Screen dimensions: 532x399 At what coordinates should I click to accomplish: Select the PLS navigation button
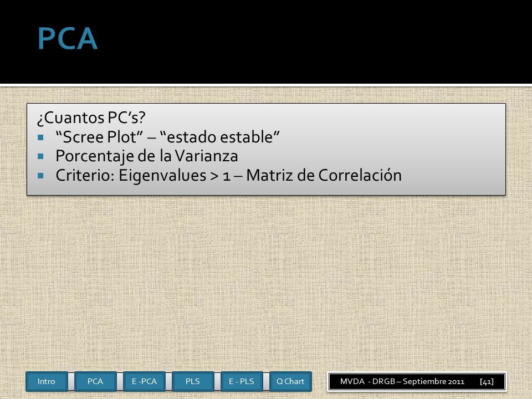(193, 381)
